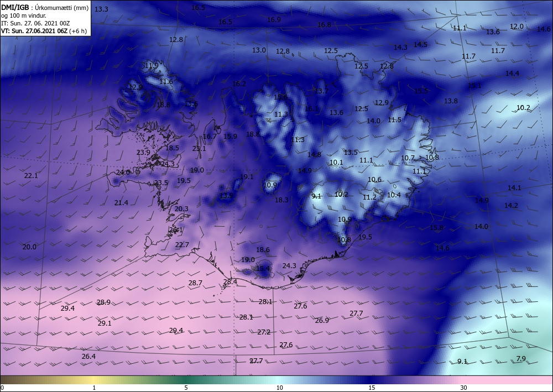Click the map value 7.9

tap(521, 358)
